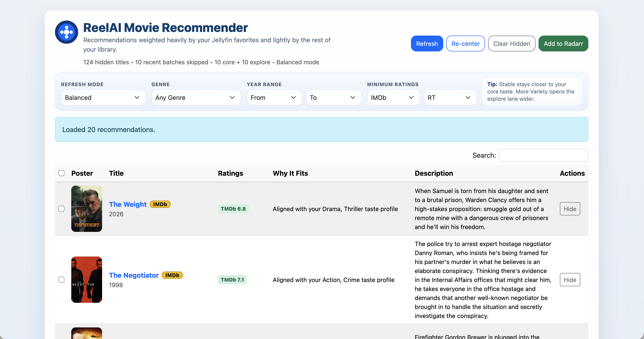Click the IMDb badge next to The Negotiator
The image size is (644, 339).
172,275
